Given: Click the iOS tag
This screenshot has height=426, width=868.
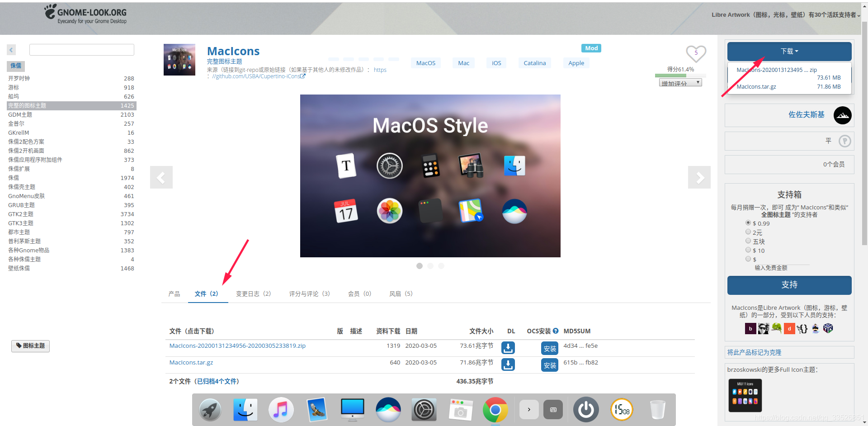Looking at the screenshot, I should tap(496, 63).
